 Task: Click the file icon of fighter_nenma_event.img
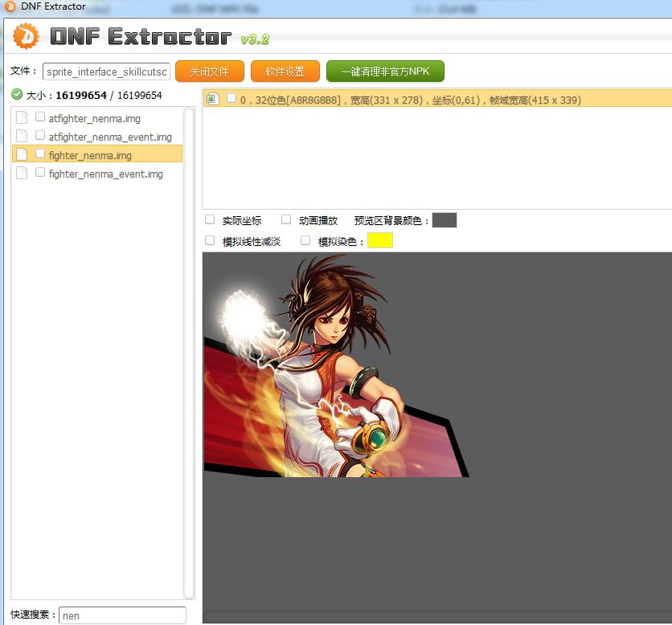(x=22, y=173)
